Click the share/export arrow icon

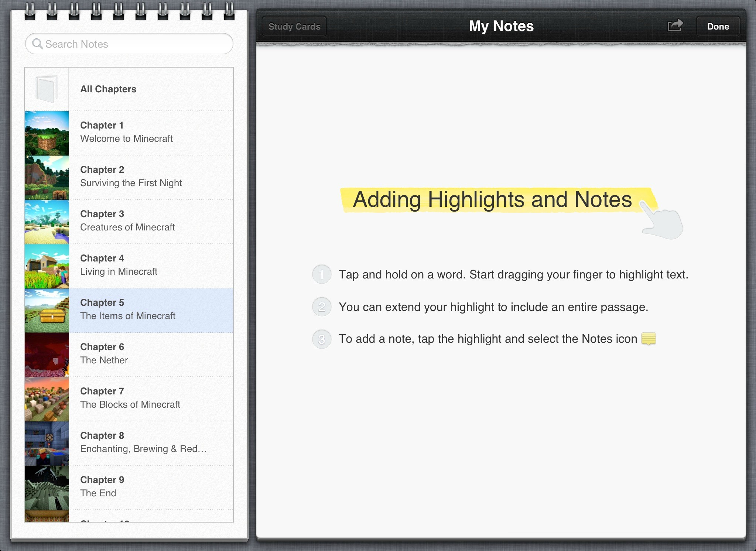pos(675,26)
